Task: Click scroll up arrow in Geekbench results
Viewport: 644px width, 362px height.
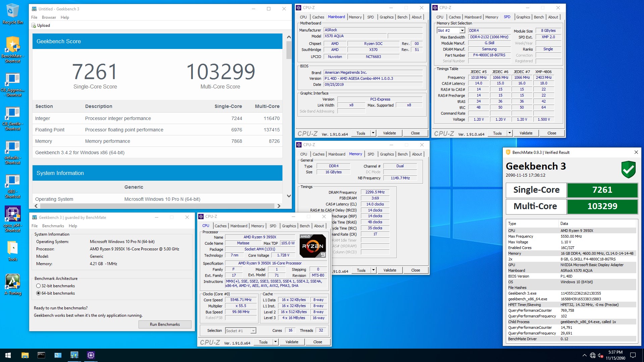Action: click(289, 37)
